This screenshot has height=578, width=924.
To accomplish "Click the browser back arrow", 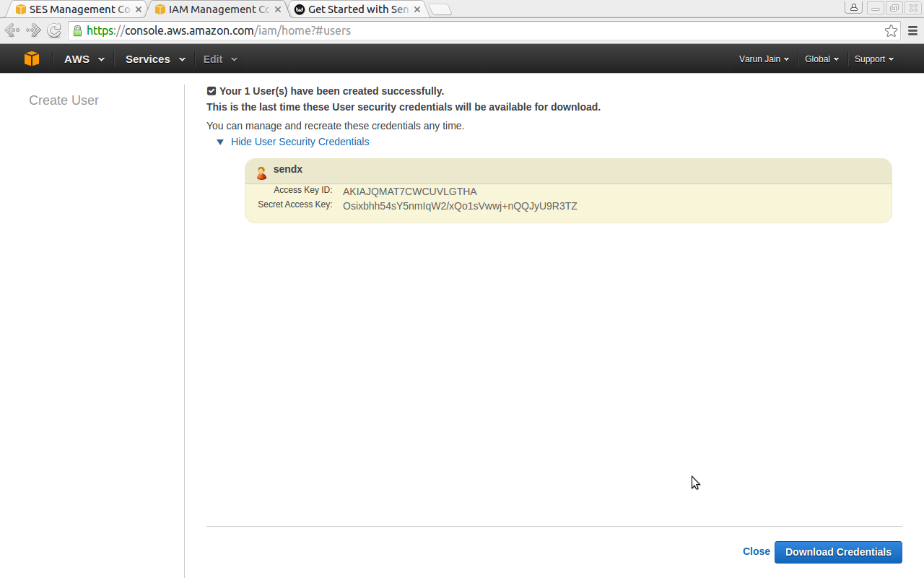I will pos(12,30).
